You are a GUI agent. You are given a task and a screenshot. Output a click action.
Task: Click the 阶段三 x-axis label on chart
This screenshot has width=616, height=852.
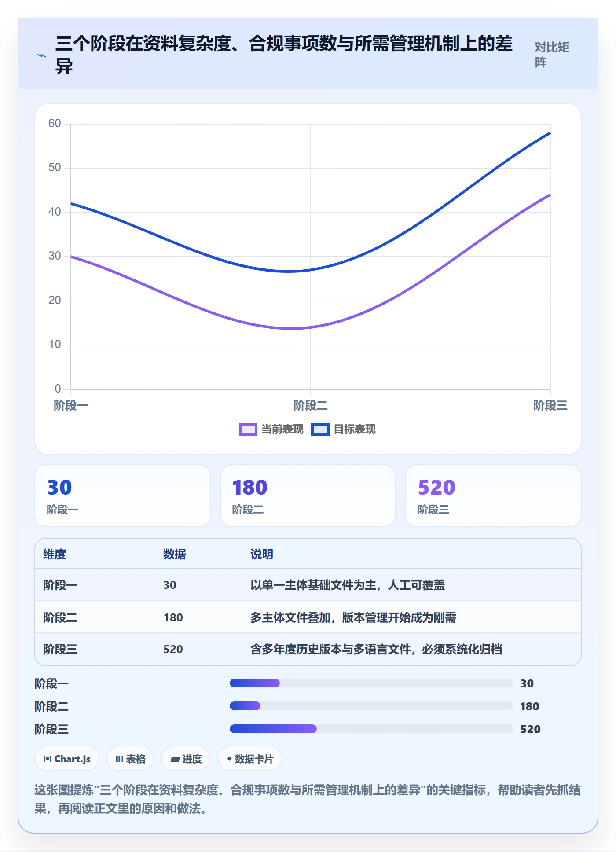pyautogui.click(x=550, y=405)
